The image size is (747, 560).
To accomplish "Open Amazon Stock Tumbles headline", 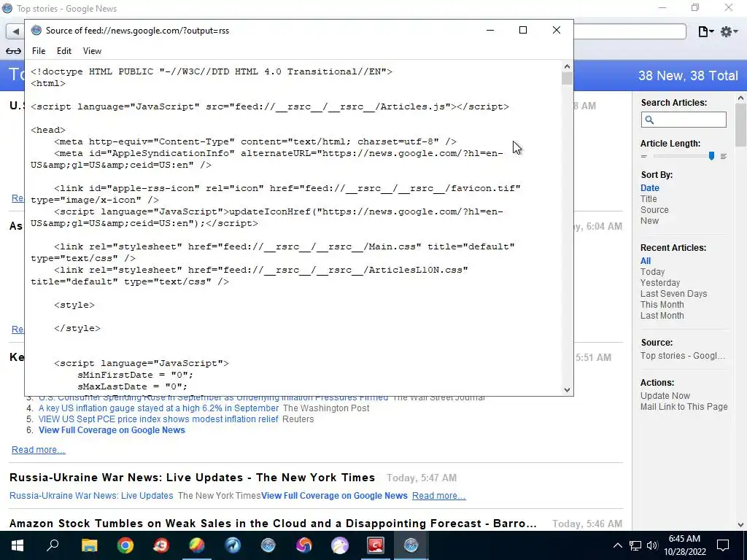I will (x=273, y=524).
